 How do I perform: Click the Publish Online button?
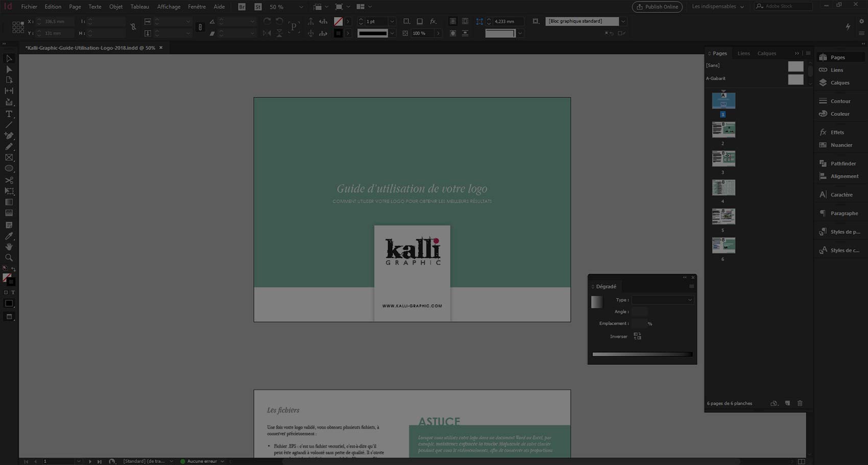coord(657,7)
